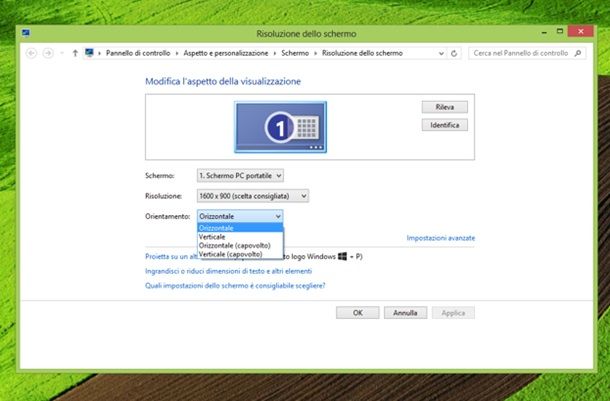The height and width of the screenshot is (401, 610).
Task: Open the Risoluzione dropdown
Action: pyautogui.click(x=253, y=196)
